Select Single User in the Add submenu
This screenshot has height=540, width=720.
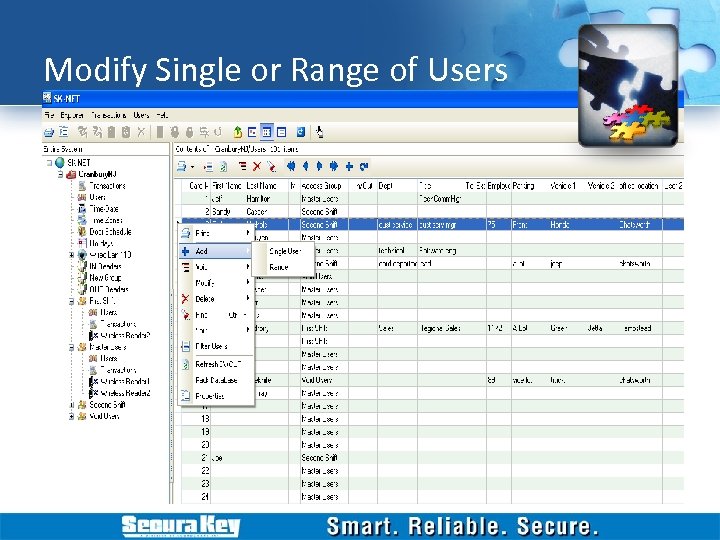click(x=284, y=251)
